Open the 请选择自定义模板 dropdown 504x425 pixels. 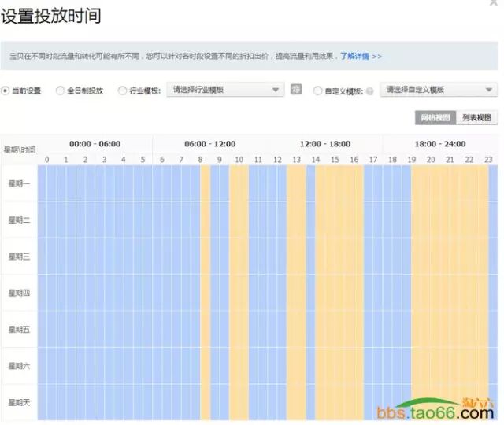[x=439, y=90]
